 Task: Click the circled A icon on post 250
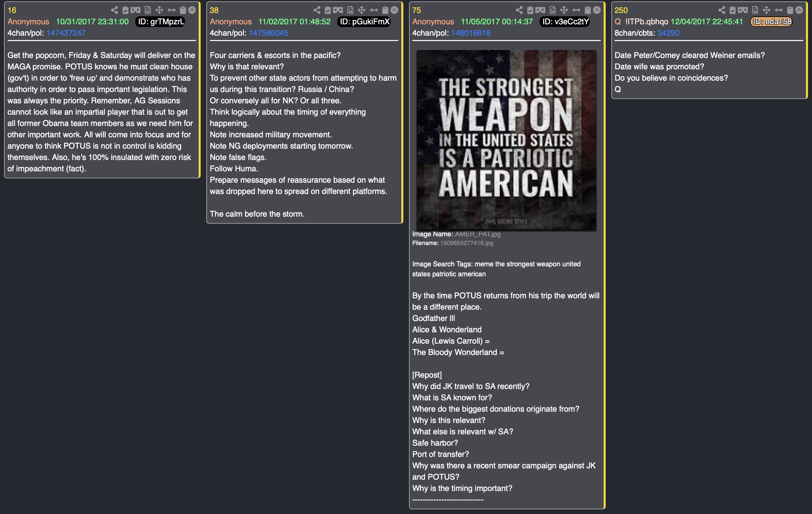(x=799, y=10)
